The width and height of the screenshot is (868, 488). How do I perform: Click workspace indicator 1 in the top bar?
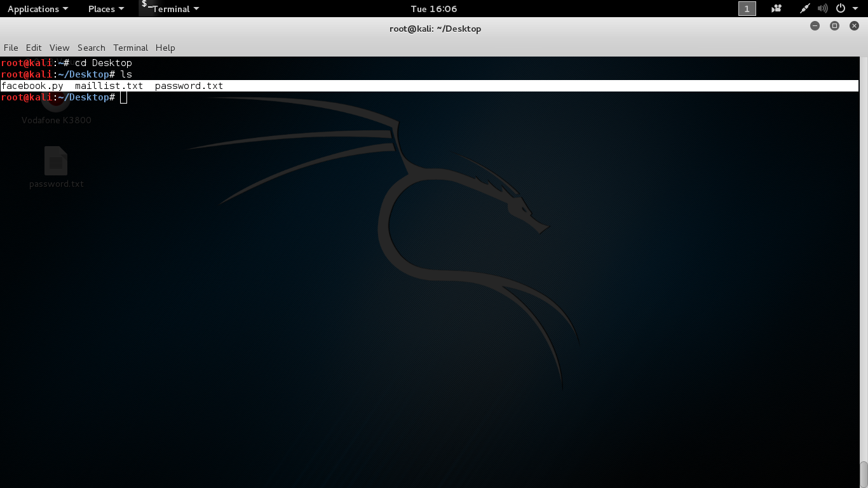coord(747,9)
